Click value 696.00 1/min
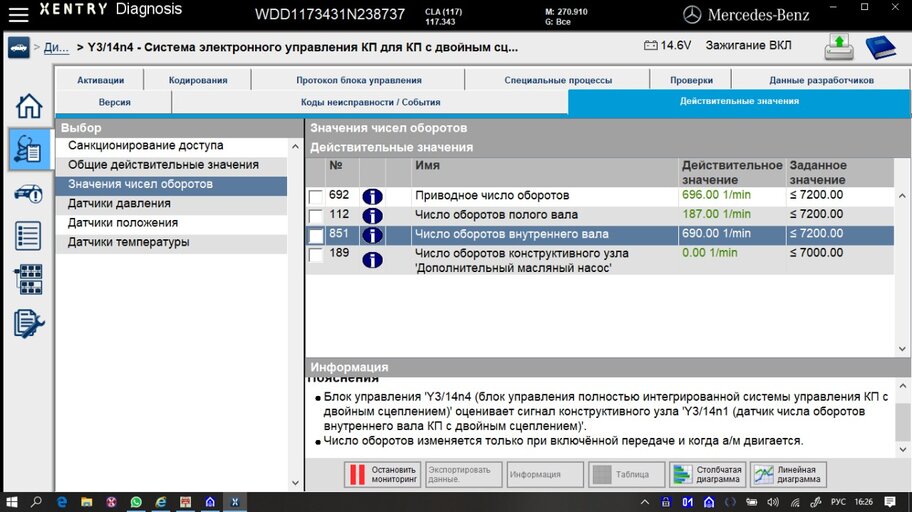 (x=716, y=195)
